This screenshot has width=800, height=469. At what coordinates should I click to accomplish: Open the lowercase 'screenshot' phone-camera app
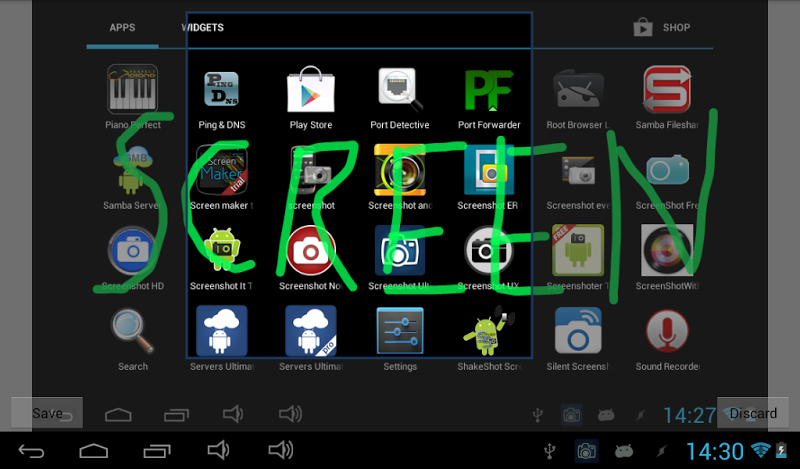[311, 170]
